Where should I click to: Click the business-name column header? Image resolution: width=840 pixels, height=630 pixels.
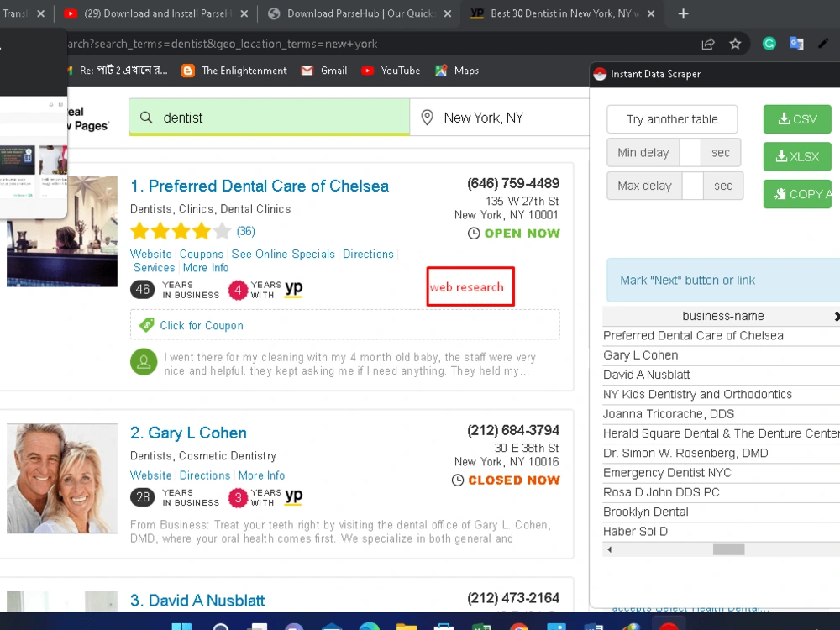(722, 316)
